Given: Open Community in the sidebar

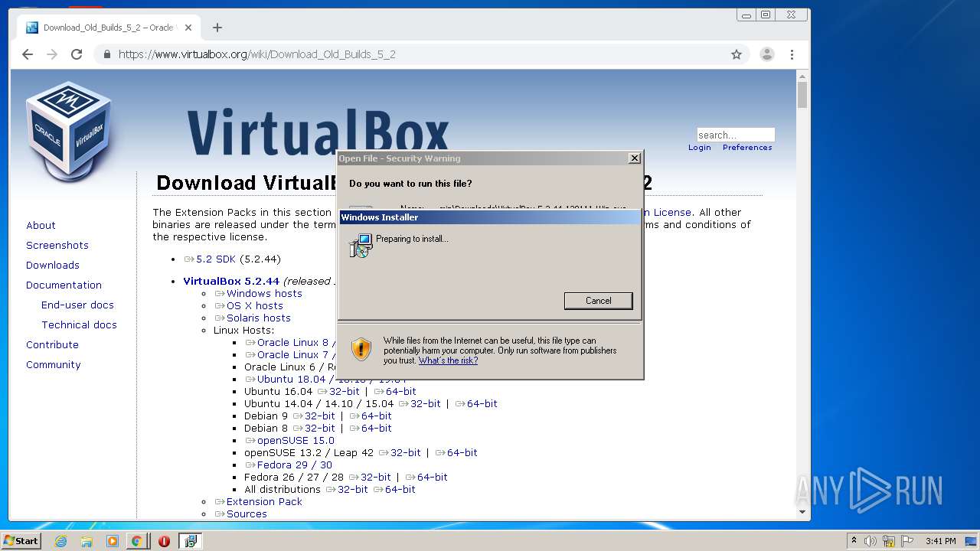Looking at the screenshot, I should tap(54, 364).
